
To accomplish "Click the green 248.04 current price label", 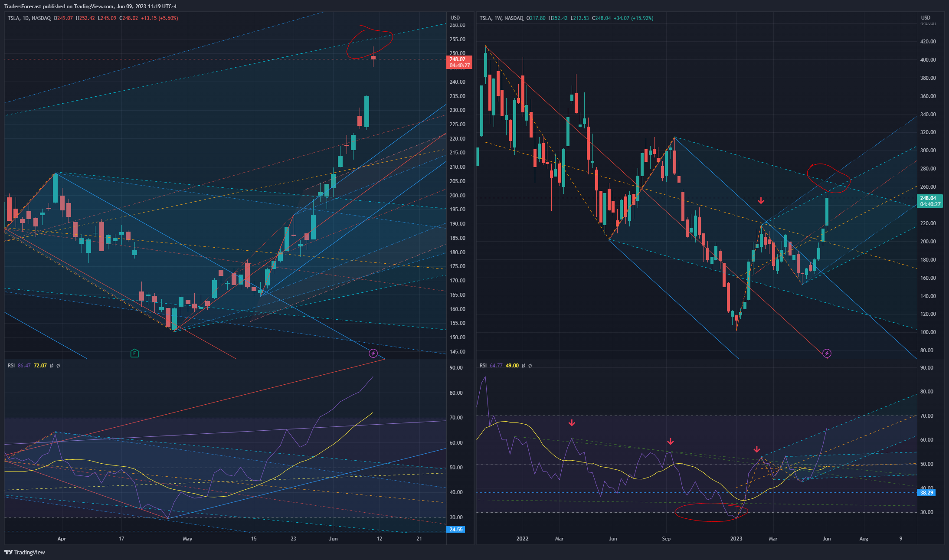I will (930, 201).
